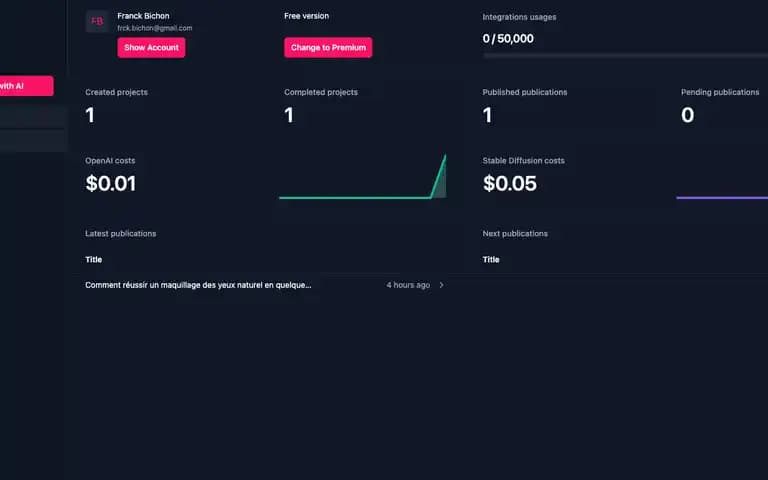Viewport: 768px width, 480px height.
Task: Click the integrations usage progress bar
Action: 625,55
